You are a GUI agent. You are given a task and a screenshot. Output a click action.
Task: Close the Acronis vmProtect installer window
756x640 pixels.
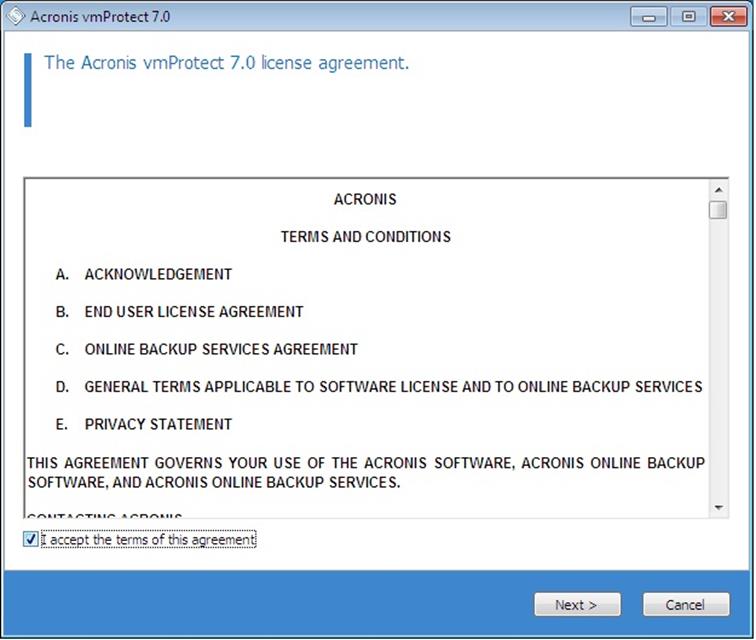click(729, 17)
